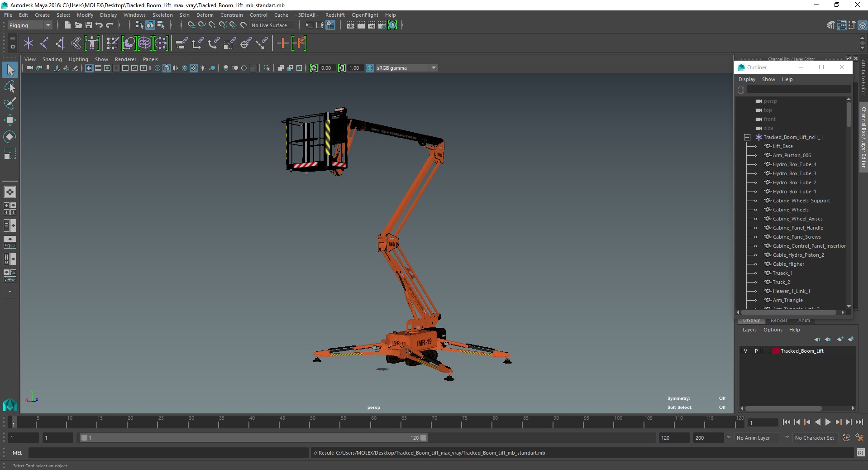Screen dimensions: 868x470
Task: Open the Deform menu
Action: [205, 15]
